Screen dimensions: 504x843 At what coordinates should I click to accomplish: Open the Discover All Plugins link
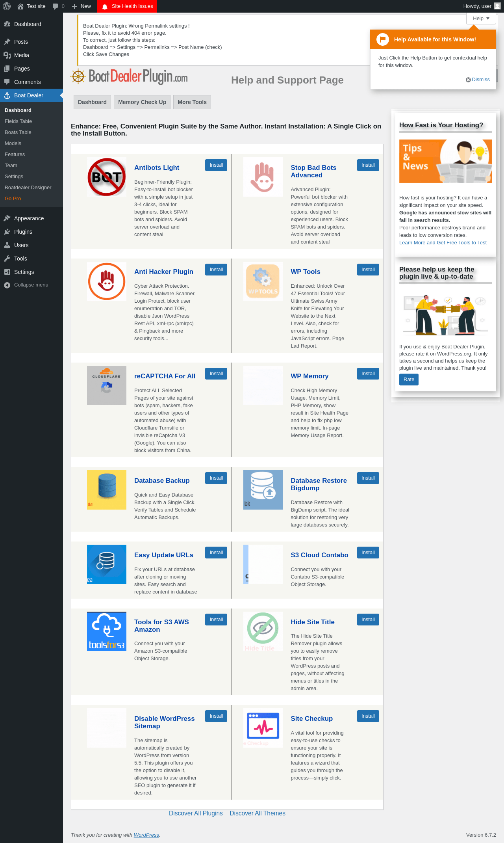click(196, 813)
